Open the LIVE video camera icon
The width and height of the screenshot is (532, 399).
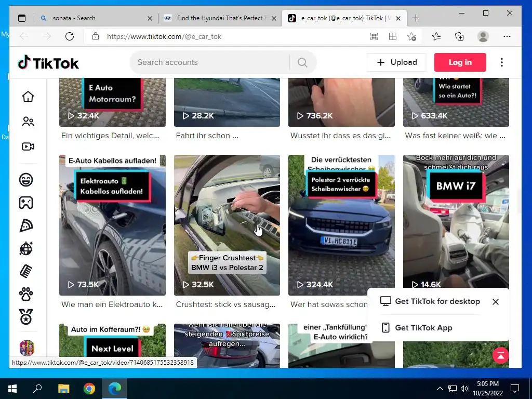click(x=28, y=146)
